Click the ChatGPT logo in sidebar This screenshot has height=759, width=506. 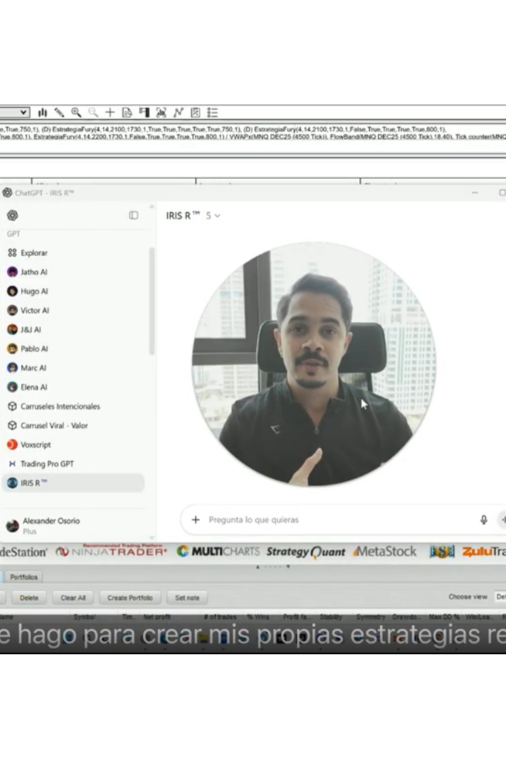[x=13, y=215]
